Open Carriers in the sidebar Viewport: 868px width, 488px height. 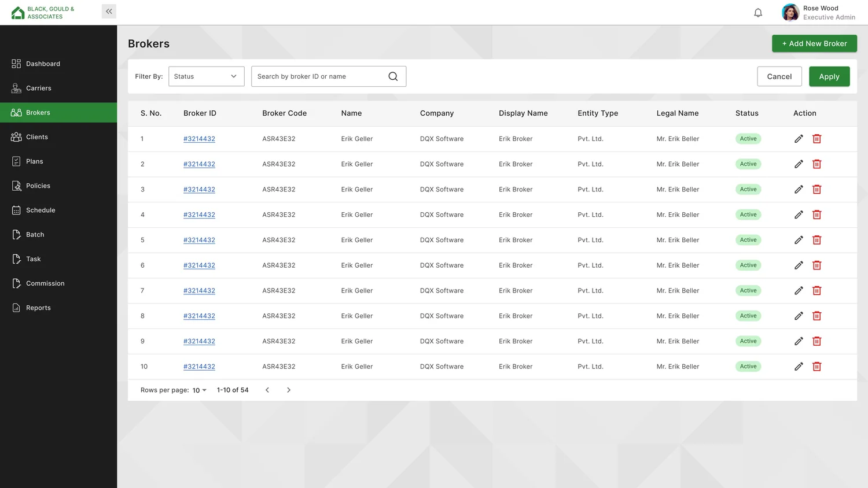click(x=58, y=88)
